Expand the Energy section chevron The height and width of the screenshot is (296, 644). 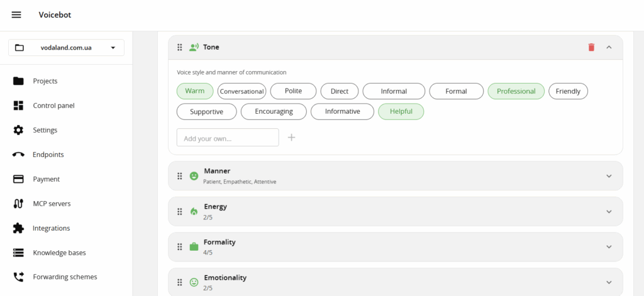pyautogui.click(x=609, y=211)
